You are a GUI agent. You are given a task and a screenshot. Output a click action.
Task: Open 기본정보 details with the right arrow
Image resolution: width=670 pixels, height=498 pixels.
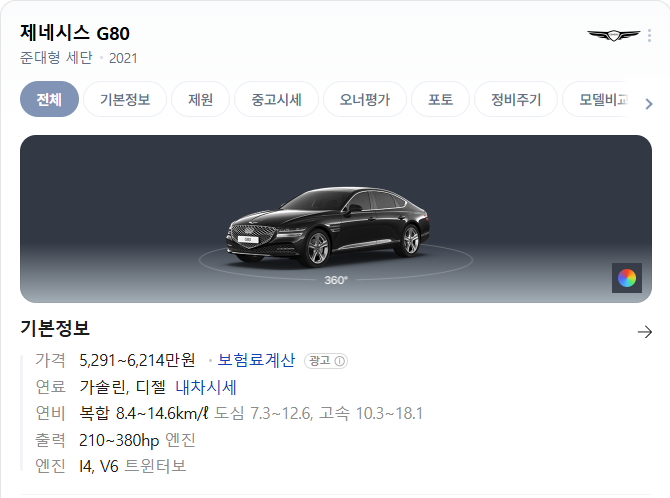(x=645, y=332)
